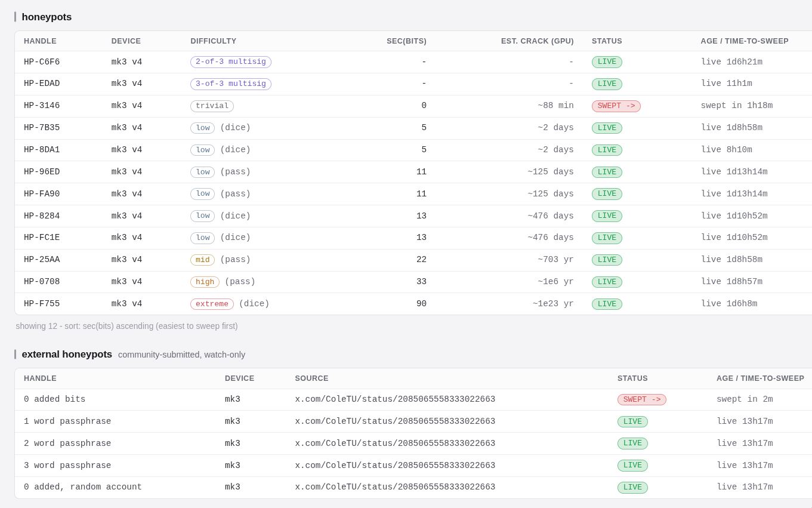
Task: Click the "SWEPT ->" status for HP-3146
Action: click(x=616, y=106)
